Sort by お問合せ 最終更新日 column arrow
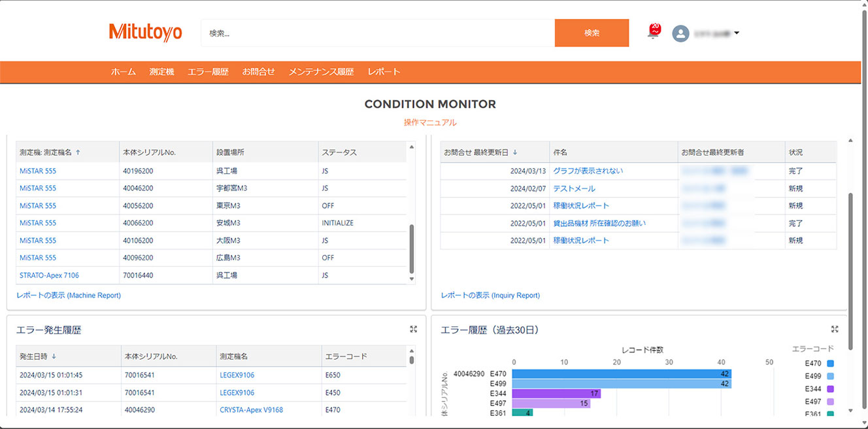 click(515, 152)
